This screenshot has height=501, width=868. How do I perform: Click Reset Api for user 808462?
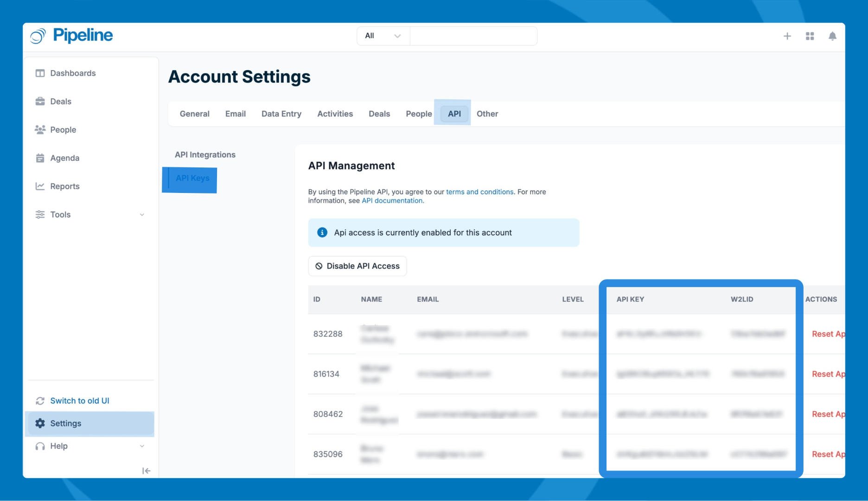(x=828, y=414)
